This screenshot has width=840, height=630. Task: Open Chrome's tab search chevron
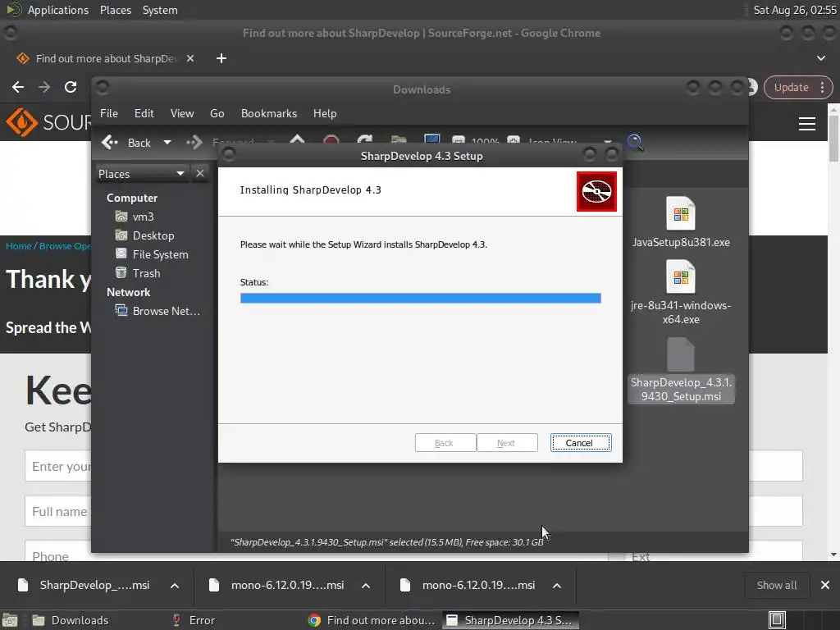[x=820, y=58]
